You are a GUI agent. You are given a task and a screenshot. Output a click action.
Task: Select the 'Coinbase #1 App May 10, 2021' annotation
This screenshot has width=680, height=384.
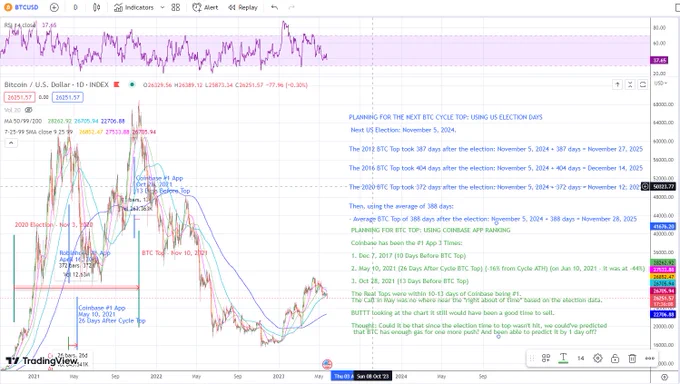pyautogui.click(x=111, y=314)
